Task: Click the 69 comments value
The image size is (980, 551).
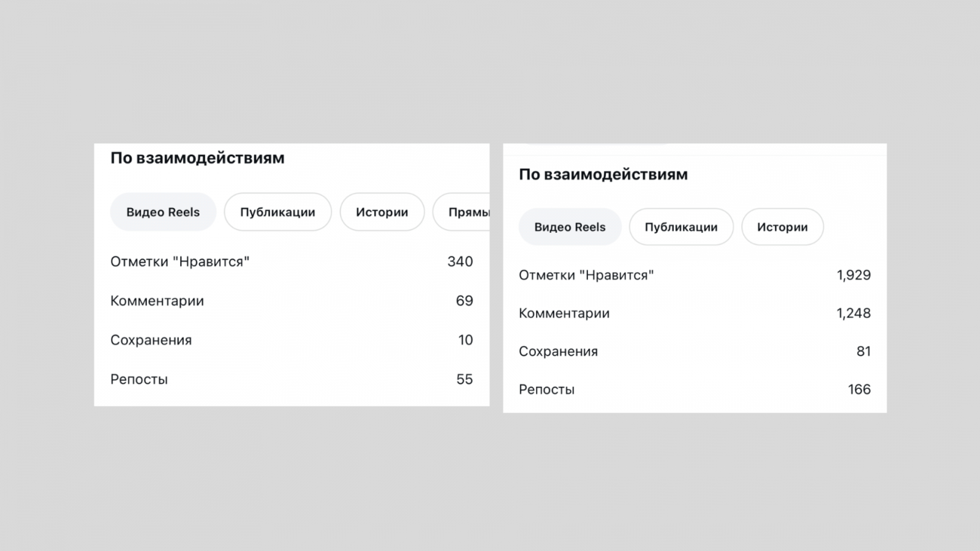Action: coord(464,301)
